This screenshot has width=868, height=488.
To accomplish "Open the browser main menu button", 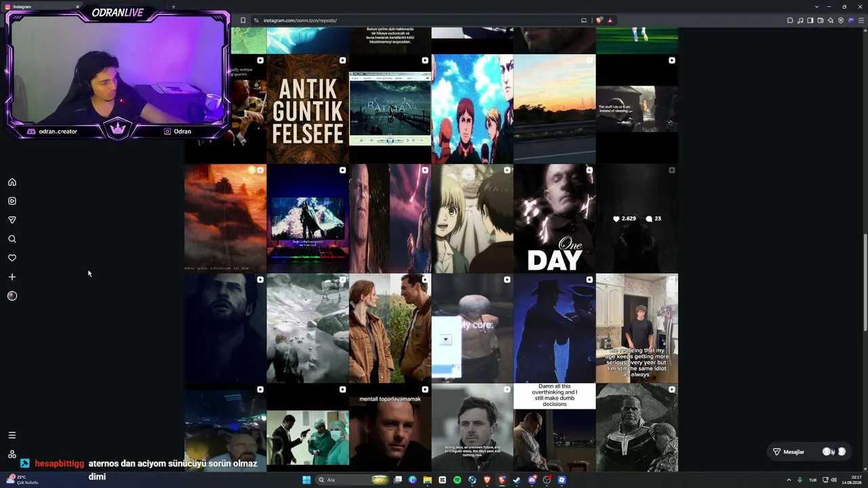I will pos(862,20).
